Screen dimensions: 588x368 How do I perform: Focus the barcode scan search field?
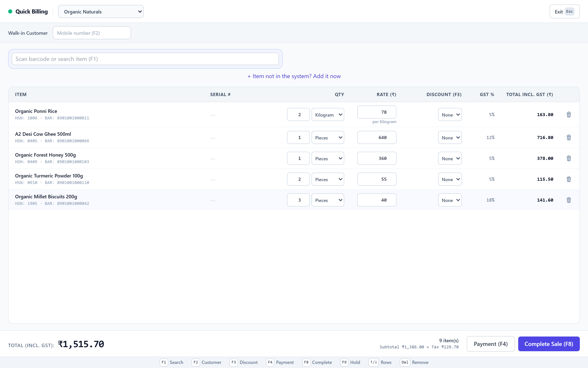tap(145, 59)
